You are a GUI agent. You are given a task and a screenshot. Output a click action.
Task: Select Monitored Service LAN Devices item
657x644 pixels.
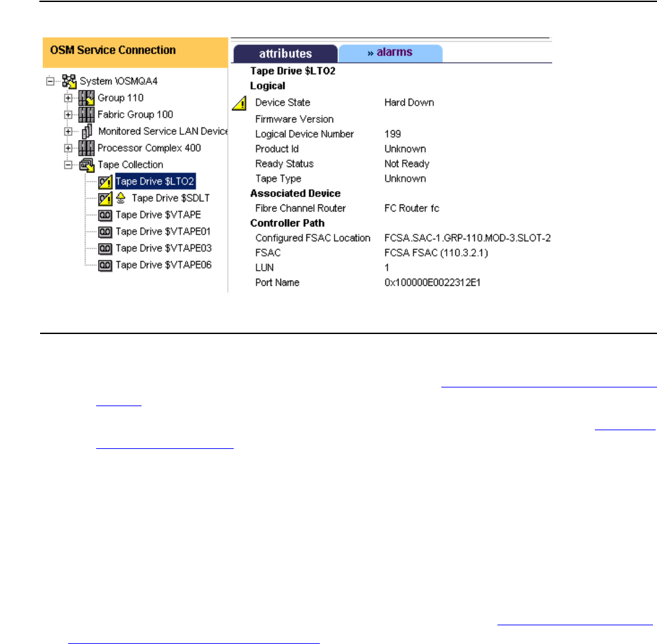[162, 131]
